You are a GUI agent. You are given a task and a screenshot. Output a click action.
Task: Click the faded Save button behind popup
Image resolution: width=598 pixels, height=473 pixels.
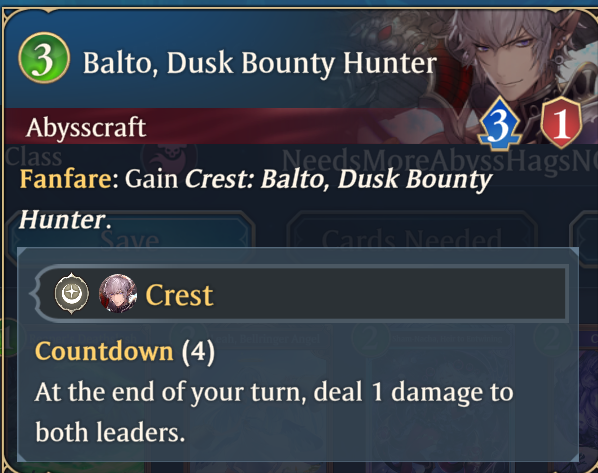130,239
